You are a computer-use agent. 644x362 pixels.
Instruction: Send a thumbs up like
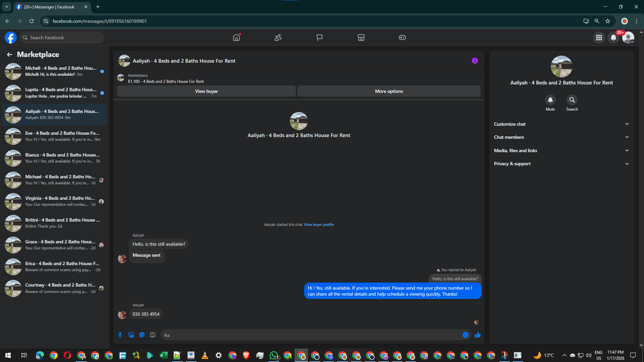click(x=478, y=335)
